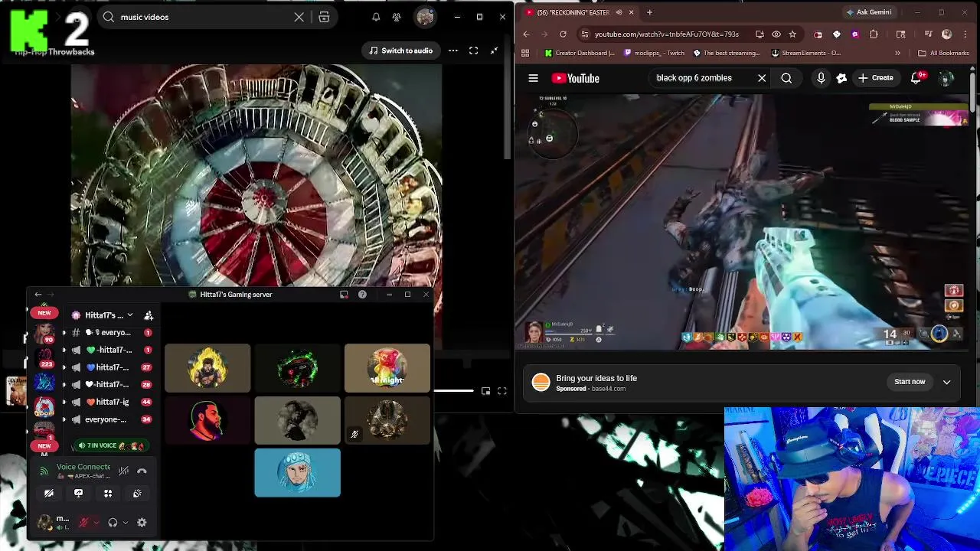The image size is (980, 551).
Task: Start a Discord activity
Action: 108,494
